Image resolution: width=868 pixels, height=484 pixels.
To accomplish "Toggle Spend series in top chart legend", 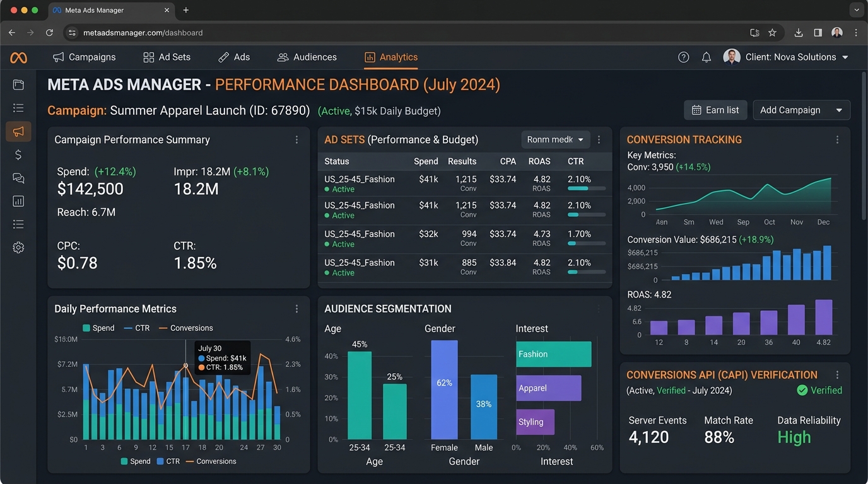I will pos(98,328).
